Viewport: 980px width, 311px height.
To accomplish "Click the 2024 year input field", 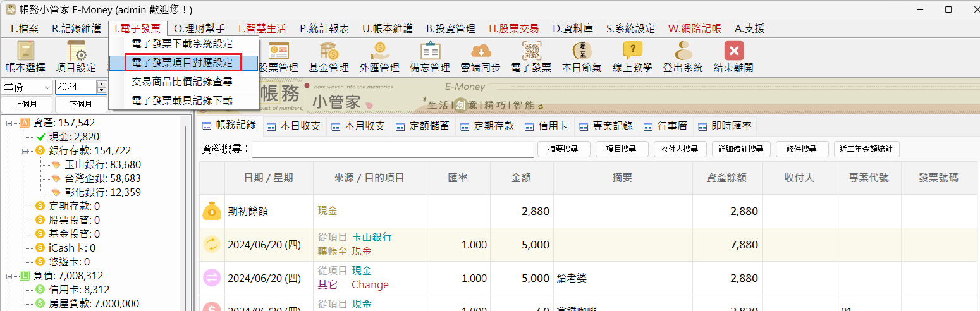I will (x=76, y=87).
